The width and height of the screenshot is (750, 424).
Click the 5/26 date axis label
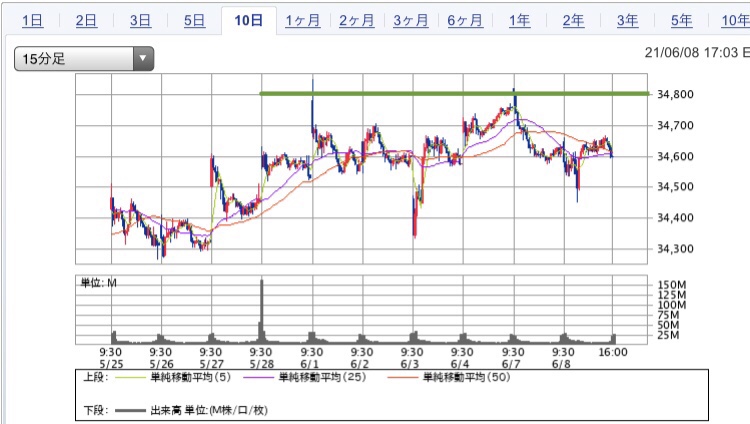coord(161,364)
